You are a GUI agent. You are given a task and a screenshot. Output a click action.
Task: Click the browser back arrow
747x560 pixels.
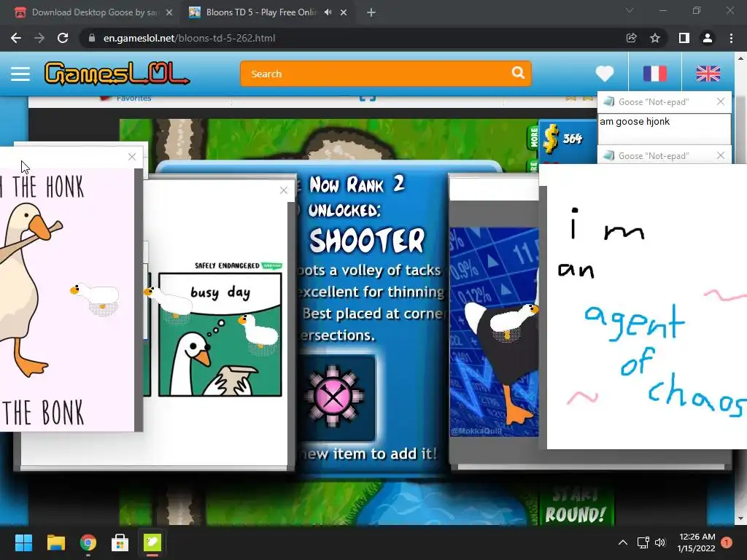click(x=16, y=38)
